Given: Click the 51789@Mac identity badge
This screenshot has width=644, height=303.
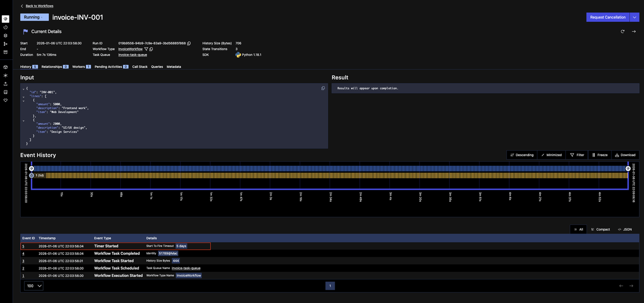Looking at the screenshot, I should click(168, 253).
